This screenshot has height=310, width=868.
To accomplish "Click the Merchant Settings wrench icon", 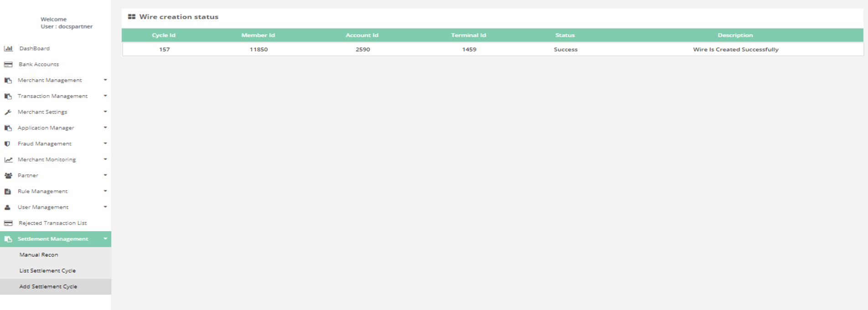I will click(x=8, y=112).
